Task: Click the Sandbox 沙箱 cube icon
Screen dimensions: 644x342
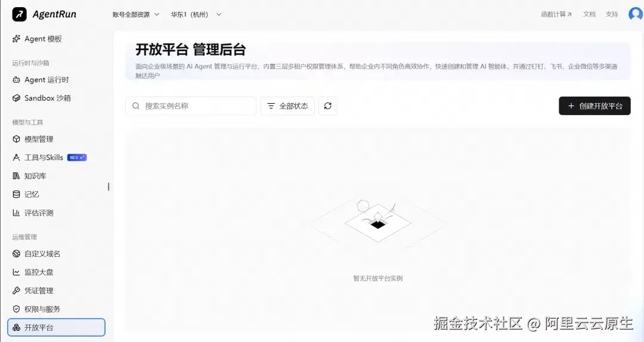Action: point(16,98)
